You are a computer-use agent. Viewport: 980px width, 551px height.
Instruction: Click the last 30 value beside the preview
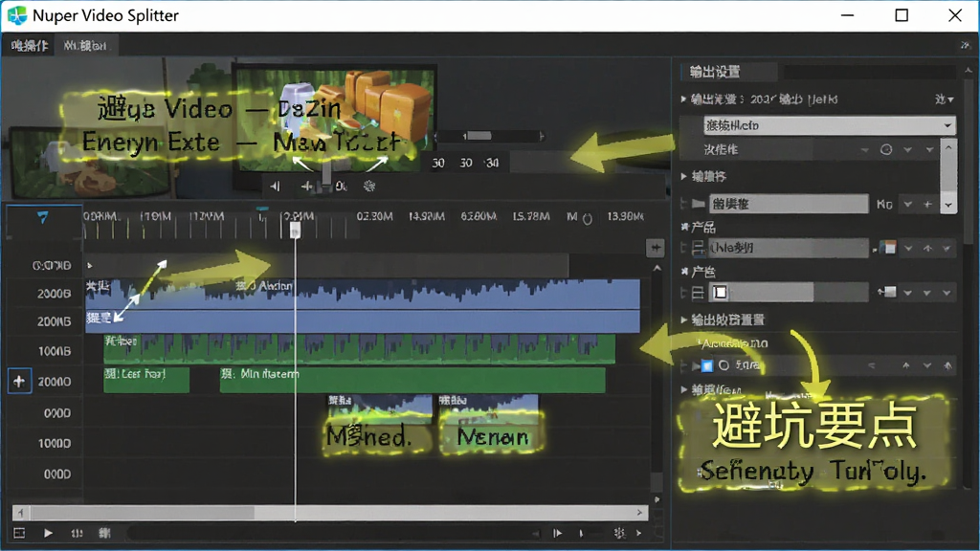492,163
